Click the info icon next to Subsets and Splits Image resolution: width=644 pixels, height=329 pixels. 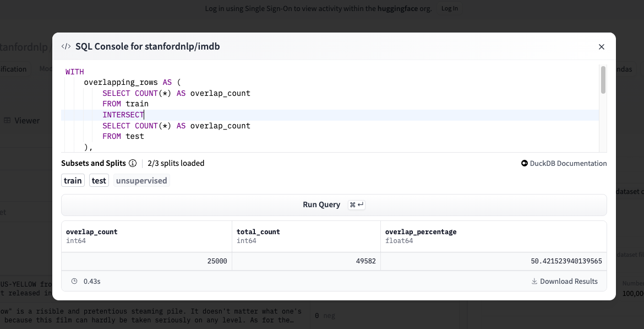tap(133, 164)
